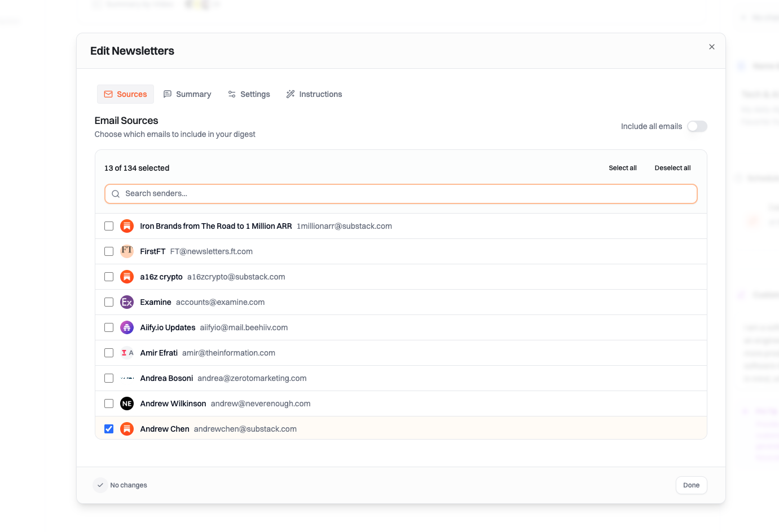Click the andrea@zerotomarketing.com address
Screen dimensions: 779x532
point(252,378)
